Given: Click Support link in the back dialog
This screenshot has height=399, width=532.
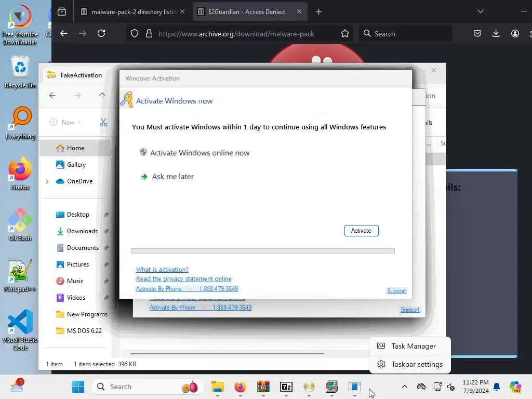Looking at the screenshot, I should [410, 310].
